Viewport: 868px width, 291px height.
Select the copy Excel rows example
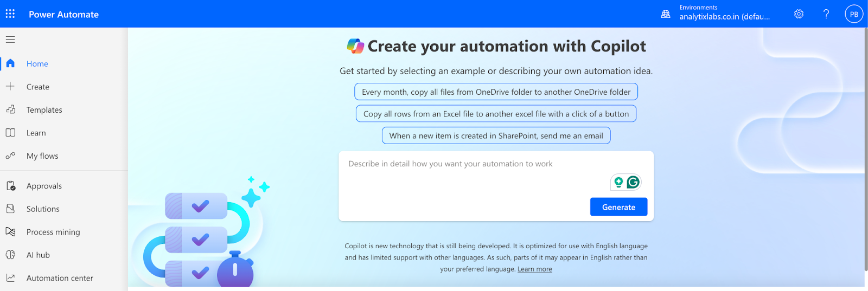pyautogui.click(x=496, y=114)
